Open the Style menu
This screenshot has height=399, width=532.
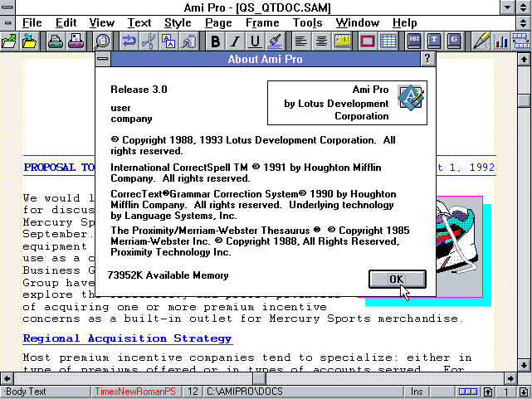pyautogui.click(x=178, y=22)
